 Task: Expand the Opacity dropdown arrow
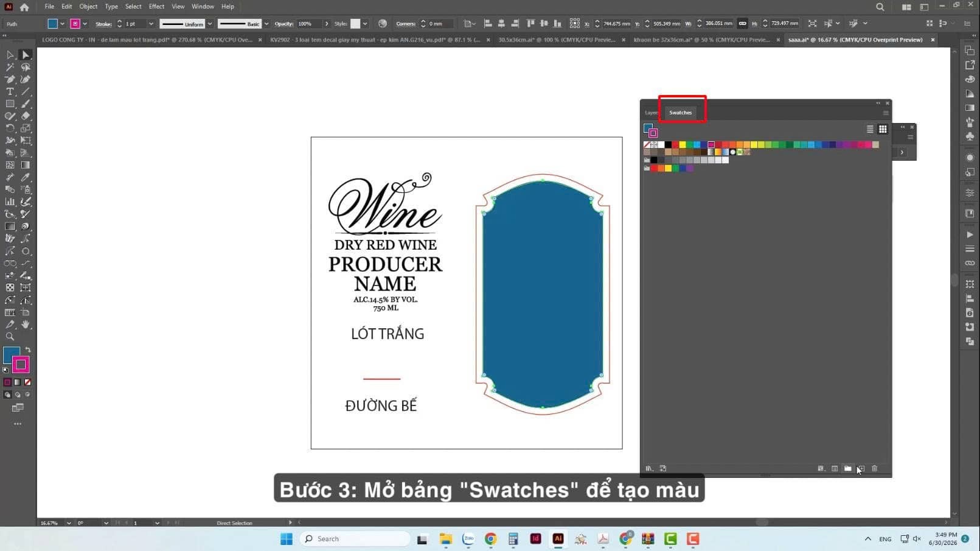pos(327,24)
